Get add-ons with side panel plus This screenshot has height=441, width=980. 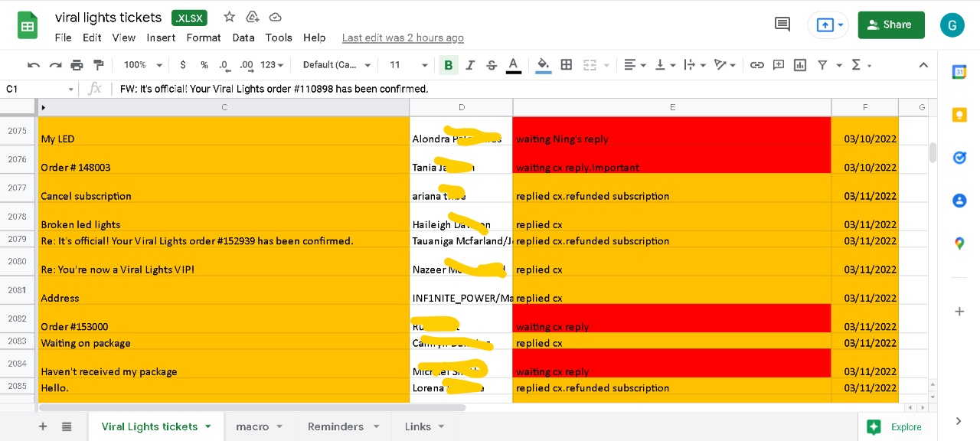(959, 312)
